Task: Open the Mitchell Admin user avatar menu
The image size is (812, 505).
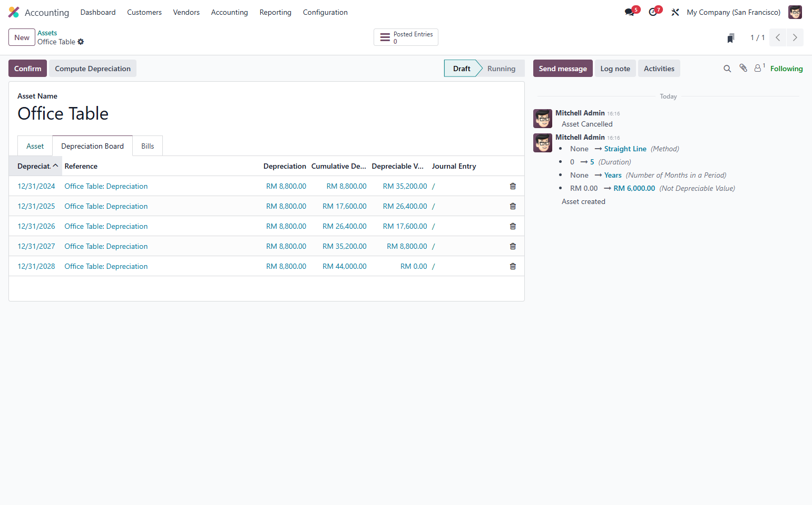Action: pos(795,12)
